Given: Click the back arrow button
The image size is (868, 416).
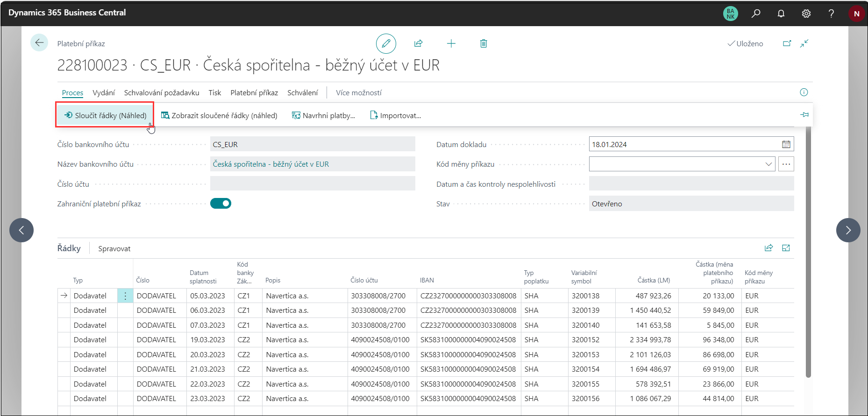Looking at the screenshot, I should pyautogui.click(x=39, y=43).
